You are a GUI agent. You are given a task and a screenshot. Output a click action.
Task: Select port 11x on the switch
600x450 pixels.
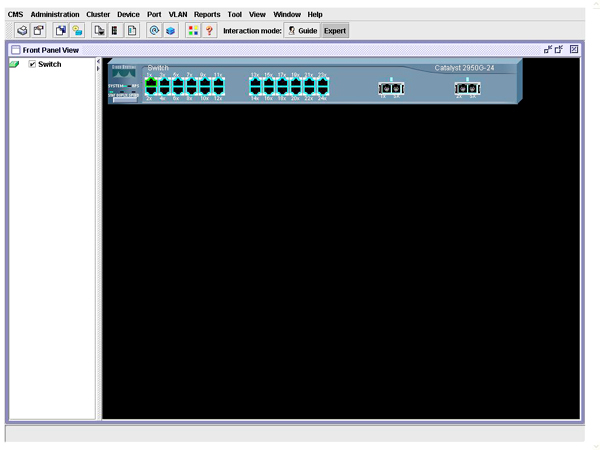coord(218,82)
